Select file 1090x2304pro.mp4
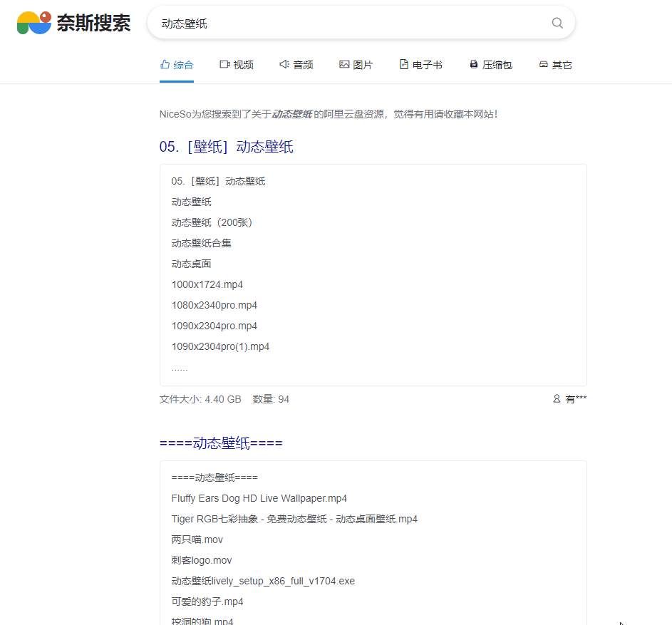The width and height of the screenshot is (672, 625). point(214,326)
